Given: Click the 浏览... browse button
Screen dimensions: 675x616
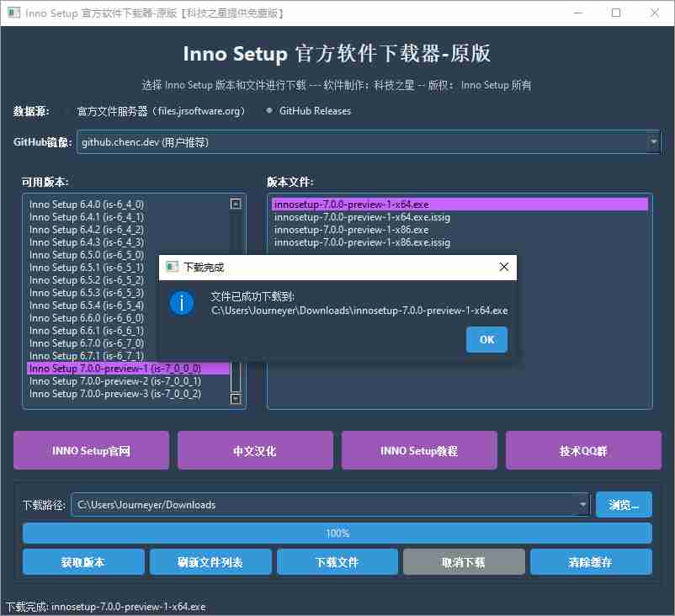Looking at the screenshot, I should point(624,505).
